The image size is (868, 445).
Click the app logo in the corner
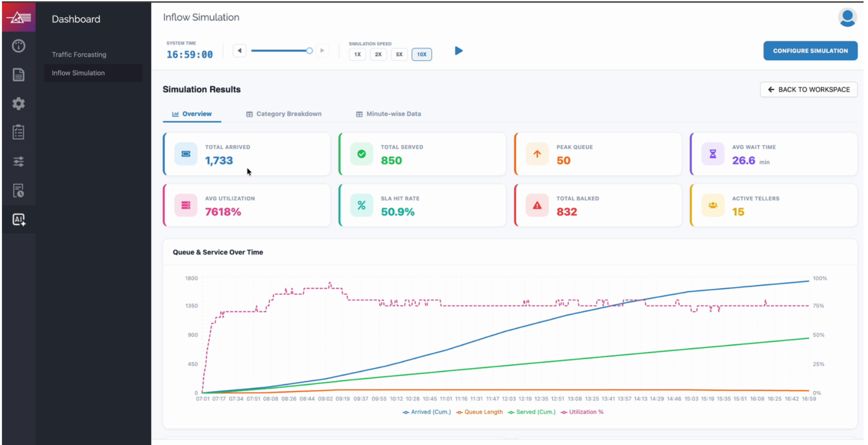point(19,18)
